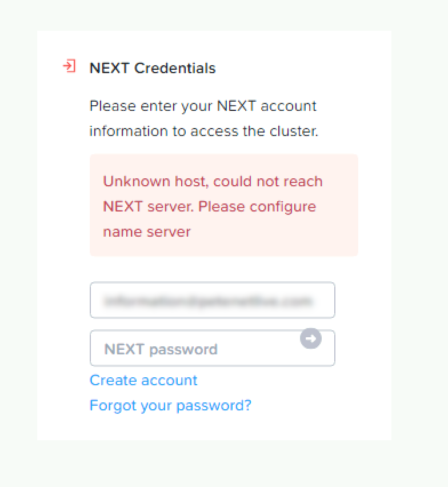This screenshot has width=448, height=487.
Task: Follow the Forgot your password? link
Action: point(170,406)
